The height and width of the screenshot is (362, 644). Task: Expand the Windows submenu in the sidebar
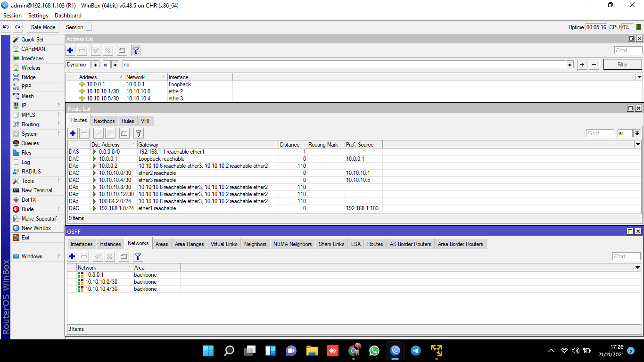coord(38,256)
